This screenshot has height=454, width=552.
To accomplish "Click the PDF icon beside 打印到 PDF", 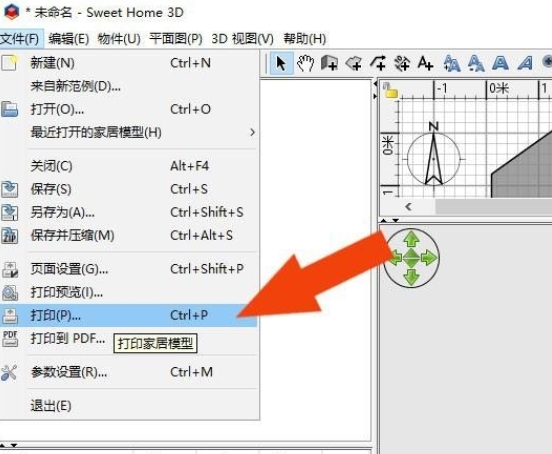I will tap(10, 339).
